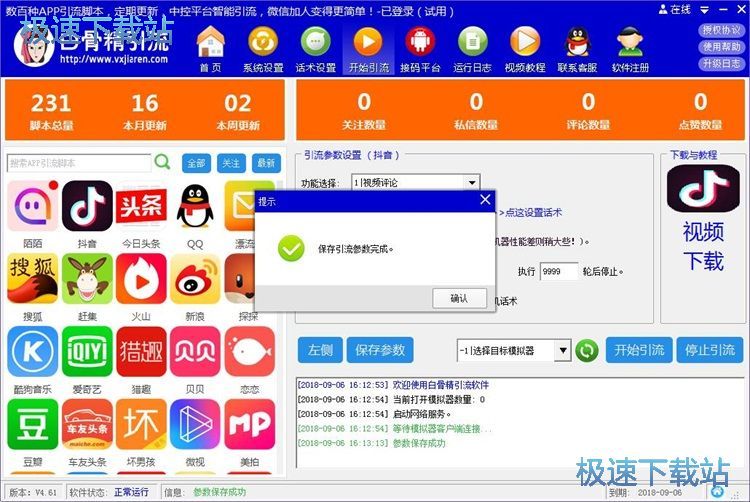Select the 坏男孩 app icon
Image resolution: width=750 pixels, height=502 pixels.
(141, 425)
